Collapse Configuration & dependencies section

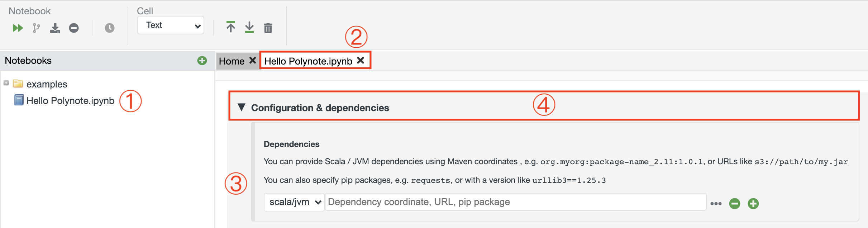(242, 108)
